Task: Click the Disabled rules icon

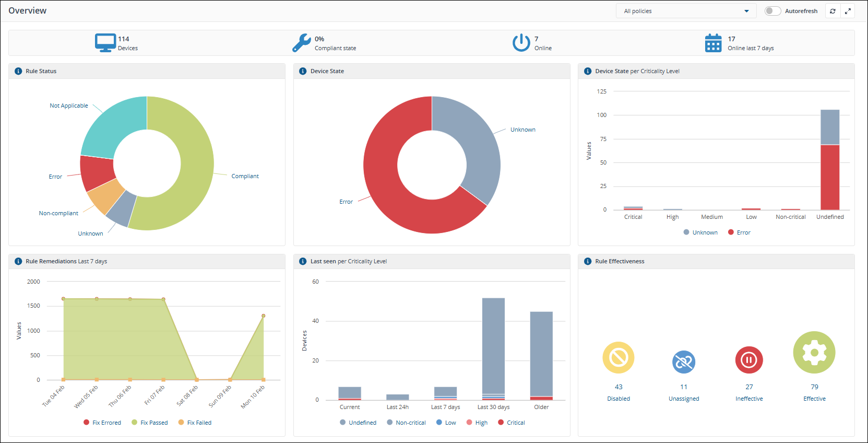Action: click(x=619, y=358)
